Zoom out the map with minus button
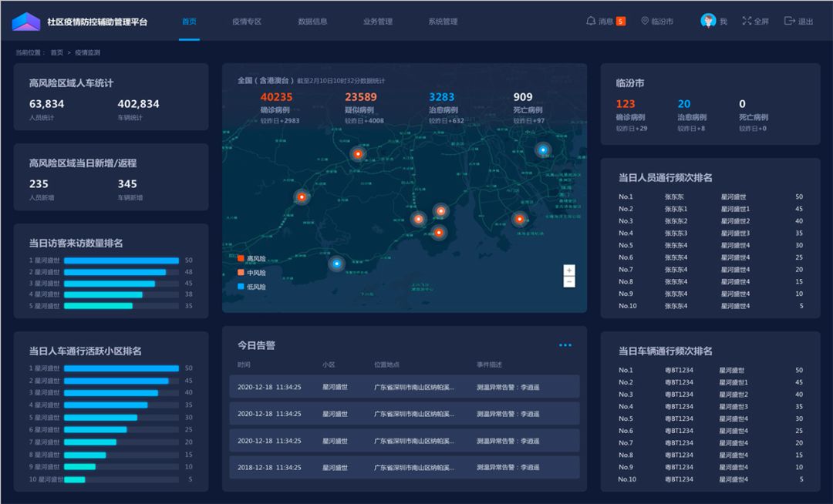 569,282
